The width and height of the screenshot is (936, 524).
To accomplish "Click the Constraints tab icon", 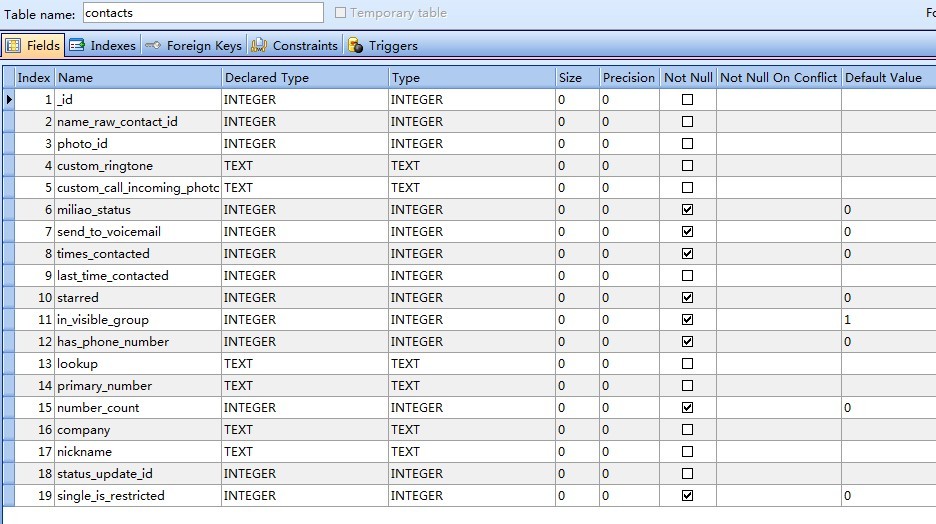I will point(259,45).
